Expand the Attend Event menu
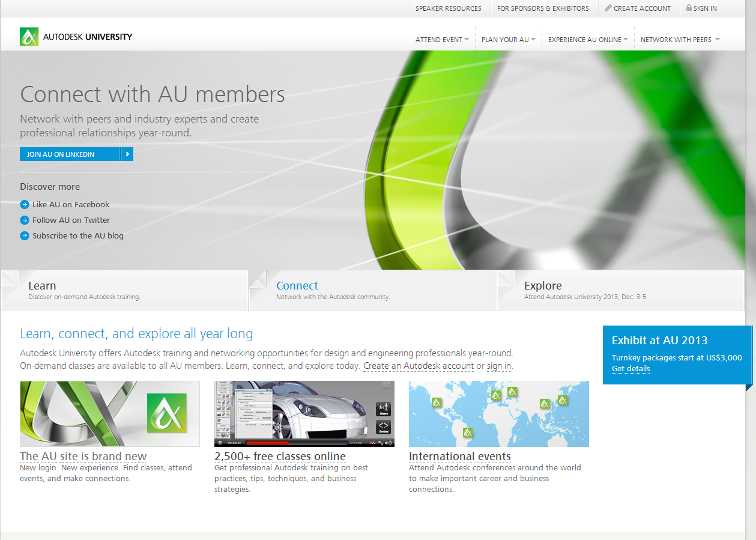Image resolution: width=756 pixels, height=540 pixels. point(442,40)
